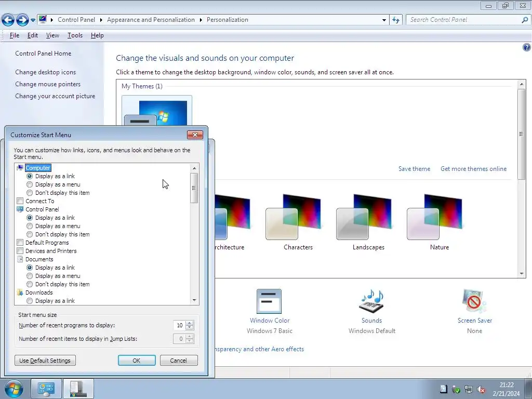Open Control Panel taskbar button

(x=46, y=389)
